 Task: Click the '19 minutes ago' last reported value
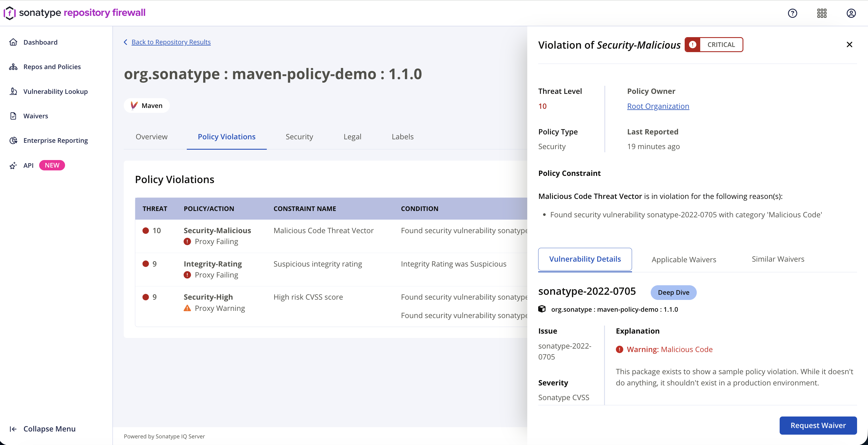pos(653,147)
